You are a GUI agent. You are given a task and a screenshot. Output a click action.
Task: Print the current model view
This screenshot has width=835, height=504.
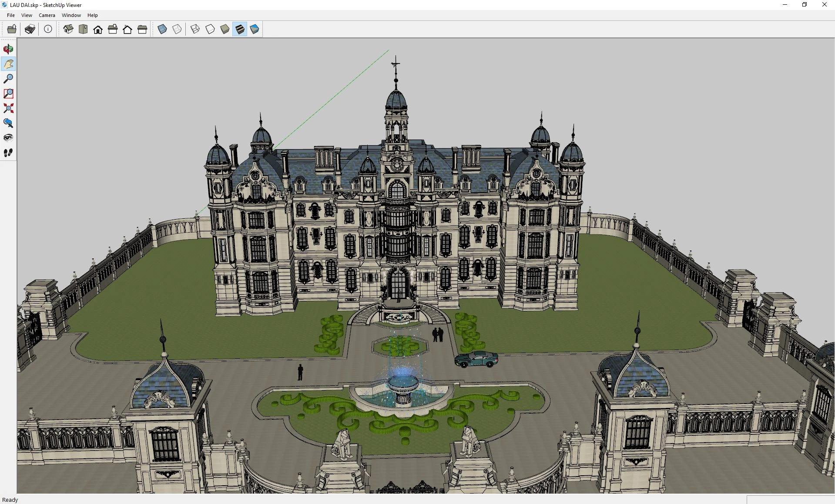pos(30,29)
